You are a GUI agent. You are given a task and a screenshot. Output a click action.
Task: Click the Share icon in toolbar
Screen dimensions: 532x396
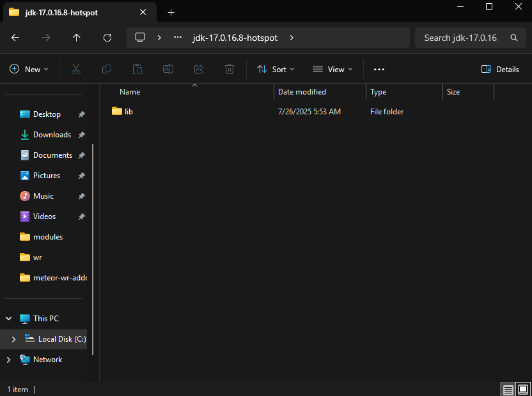coord(199,69)
